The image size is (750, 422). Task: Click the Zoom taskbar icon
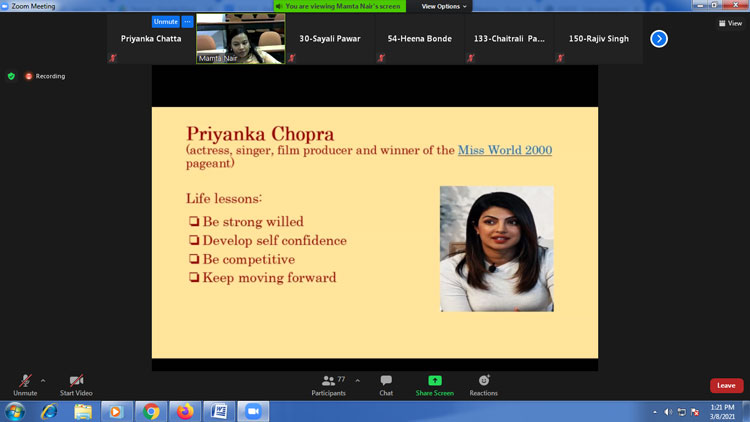tap(254, 411)
